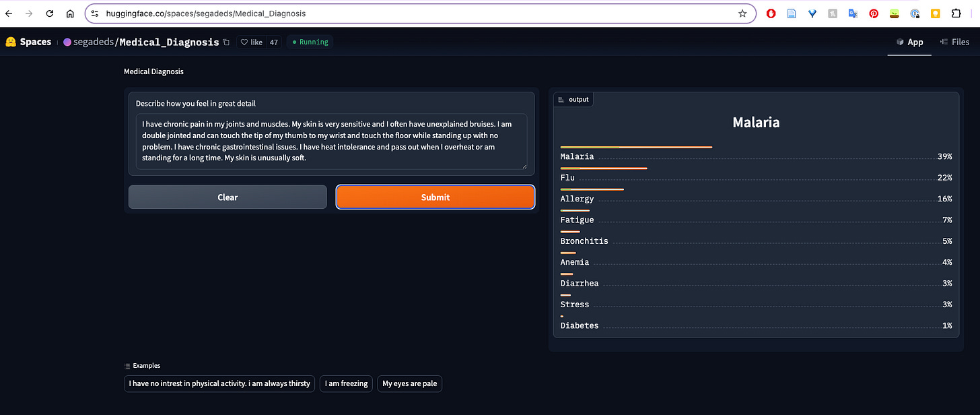Open the green sprout extension icon
Screen dimensions: 980x415
tap(894, 13)
